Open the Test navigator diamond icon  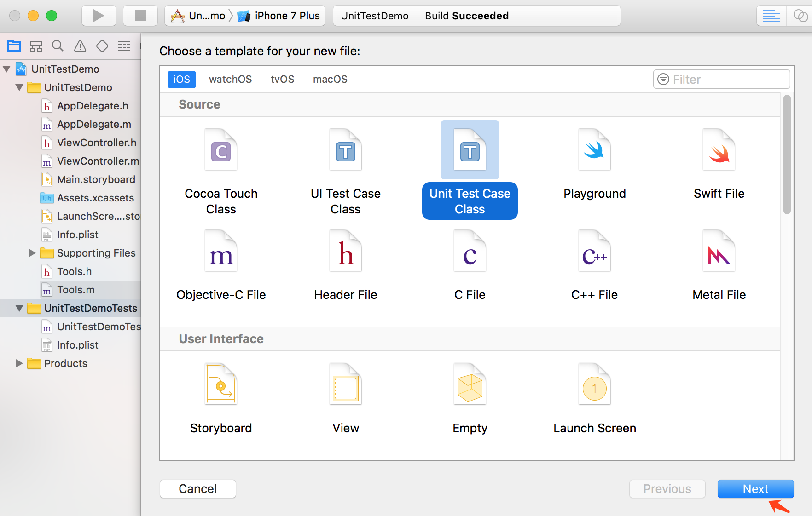click(x=102, y=46)
